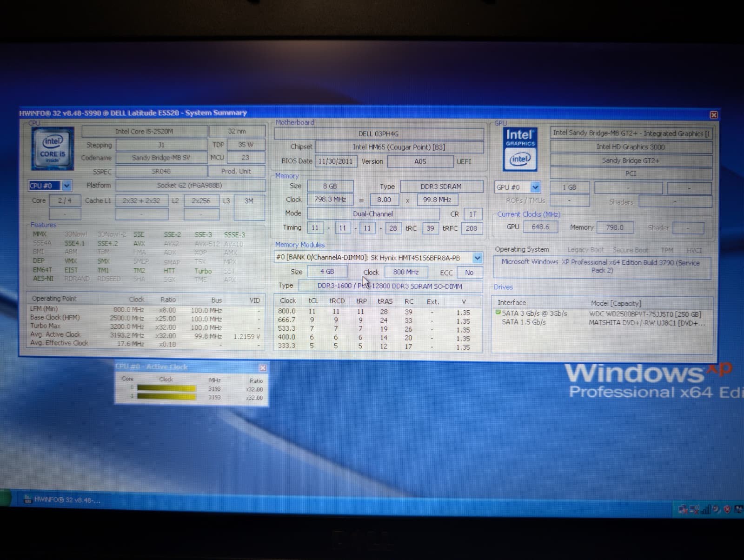This screenshot has width=744, height=560.
Task: Select the WDC WD2500BPVT drive row
Action: [x=602, y=314]
